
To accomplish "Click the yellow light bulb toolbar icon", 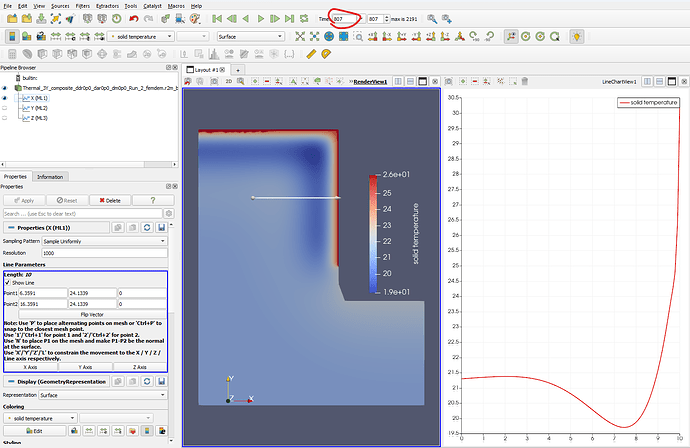I will [577, 36].
